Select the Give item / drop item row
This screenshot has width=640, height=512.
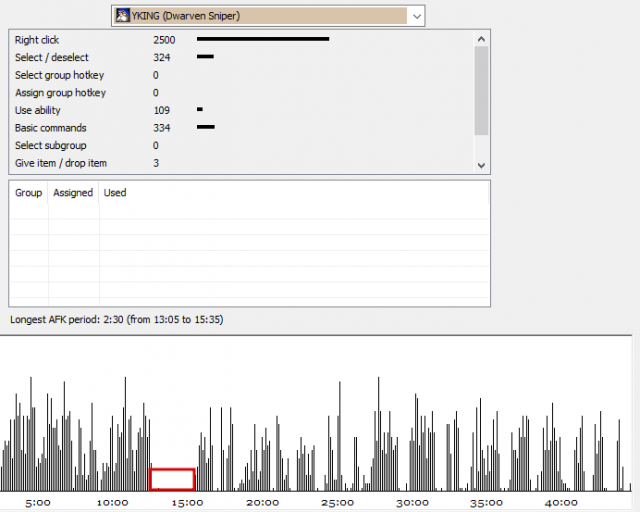[x=242, y=163]
